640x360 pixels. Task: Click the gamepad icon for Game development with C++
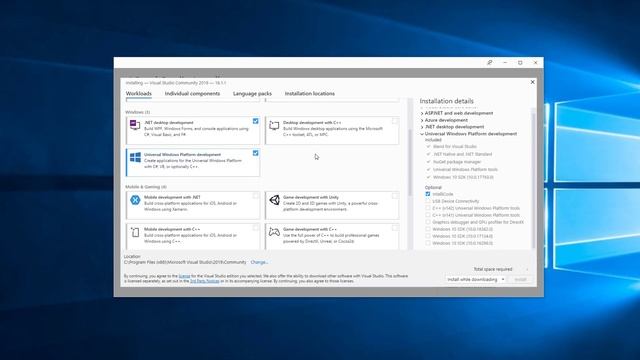pos(274,232)
